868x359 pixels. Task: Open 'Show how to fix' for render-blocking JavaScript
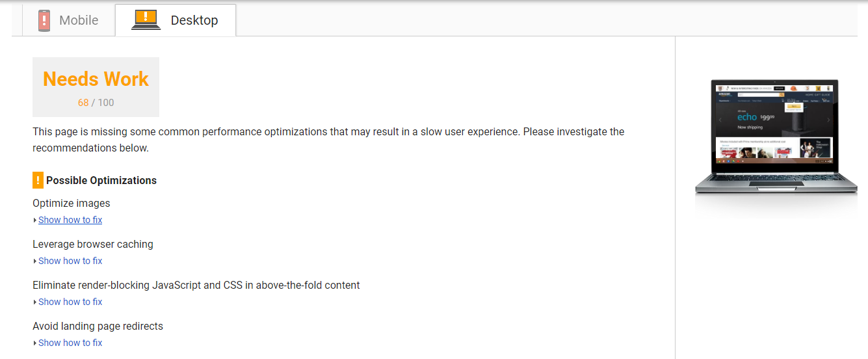tap(70, 302)
